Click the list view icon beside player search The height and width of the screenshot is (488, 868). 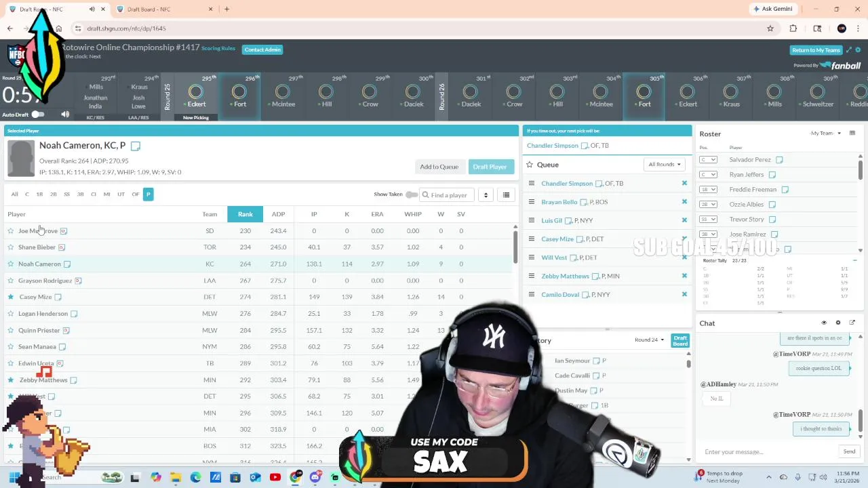tap(506, 195)
